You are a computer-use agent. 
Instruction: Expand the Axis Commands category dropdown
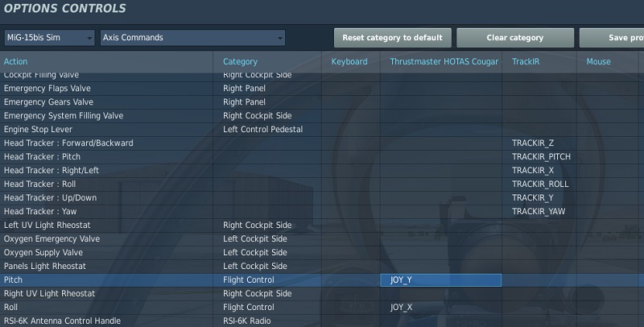(192, 38)
